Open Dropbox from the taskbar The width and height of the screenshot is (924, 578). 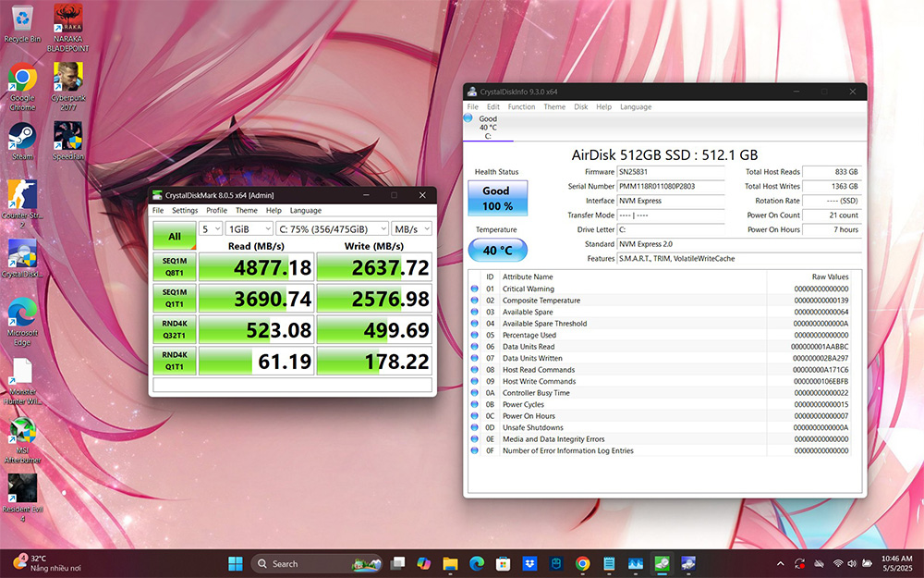point(529,564)
